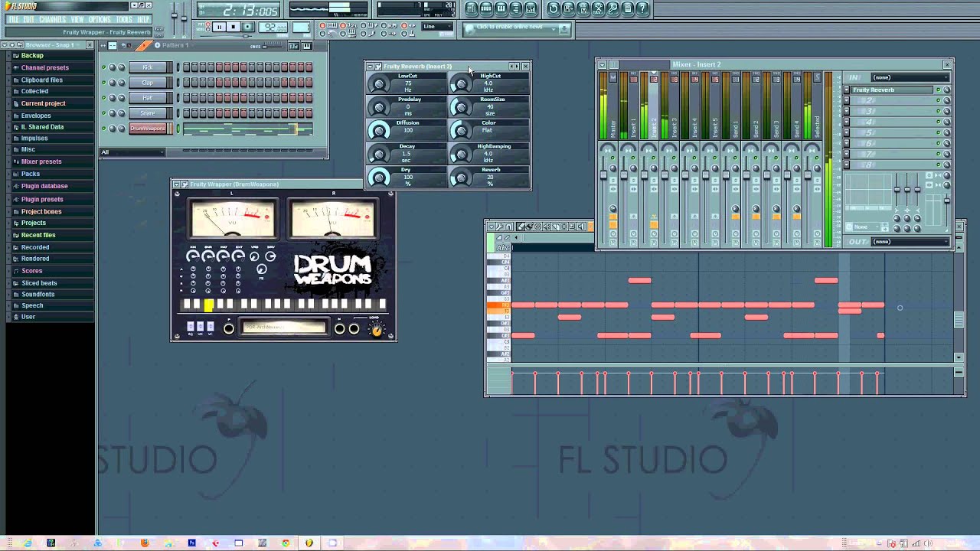The image size is (980, 551).
Task: Open the mixer IN (none) input dropdown
Action: [x=910, y=77]
